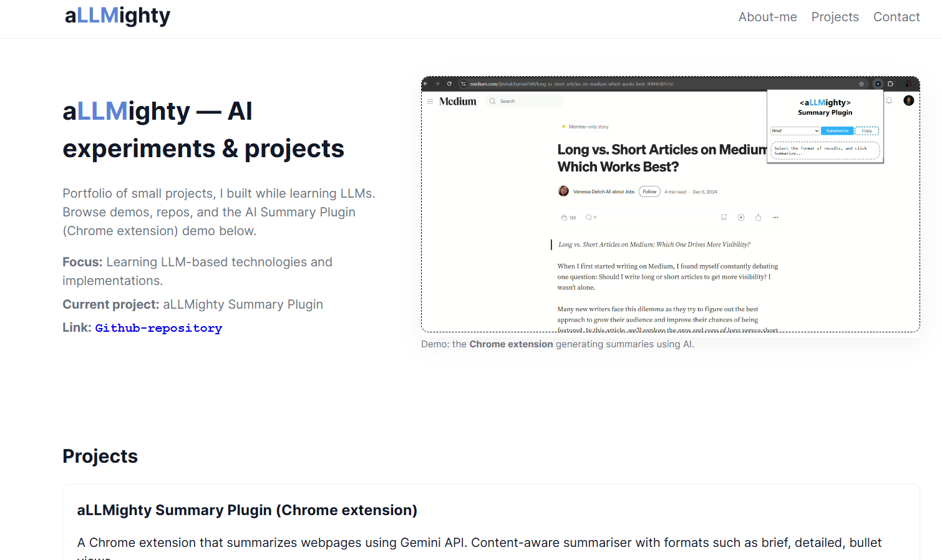Open the Contact navigation link
The width and height of the screenshot is (942, 560).
click(896, 17)
